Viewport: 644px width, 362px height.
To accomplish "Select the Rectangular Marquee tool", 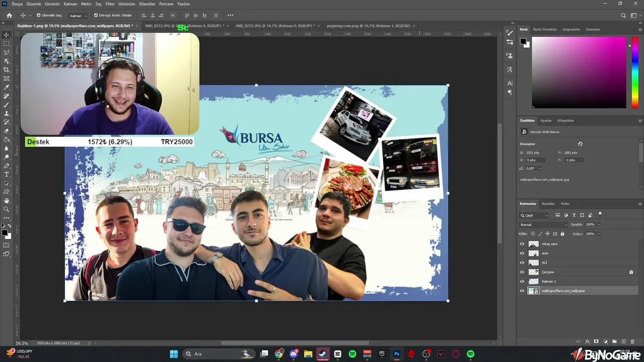I will point(7,44).
